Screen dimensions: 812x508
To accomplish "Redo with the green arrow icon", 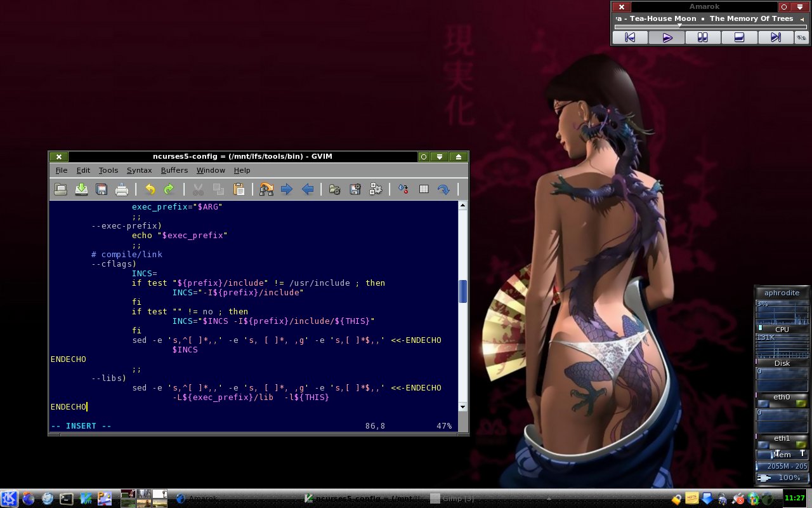I will [x=169, y=189].
